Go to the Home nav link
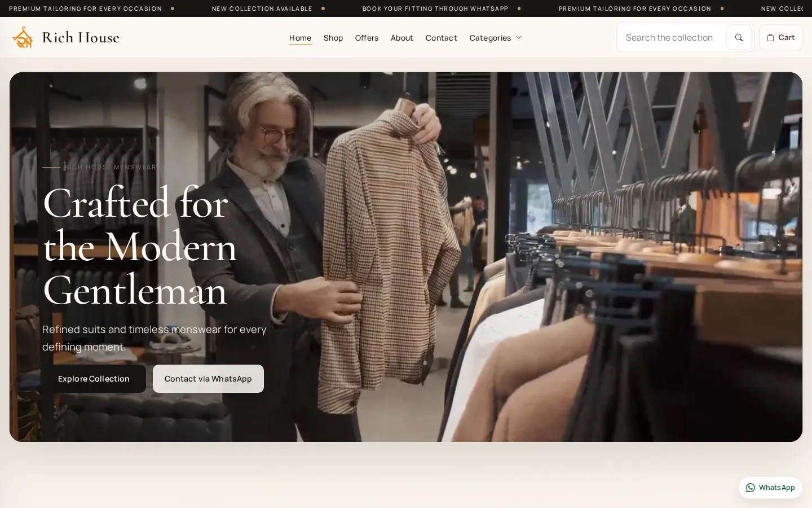812x508 pixels. pos(300,38)
